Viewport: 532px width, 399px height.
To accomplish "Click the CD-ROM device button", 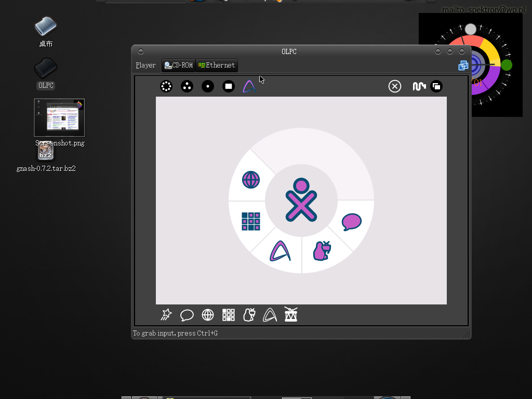I will point(178,65).
